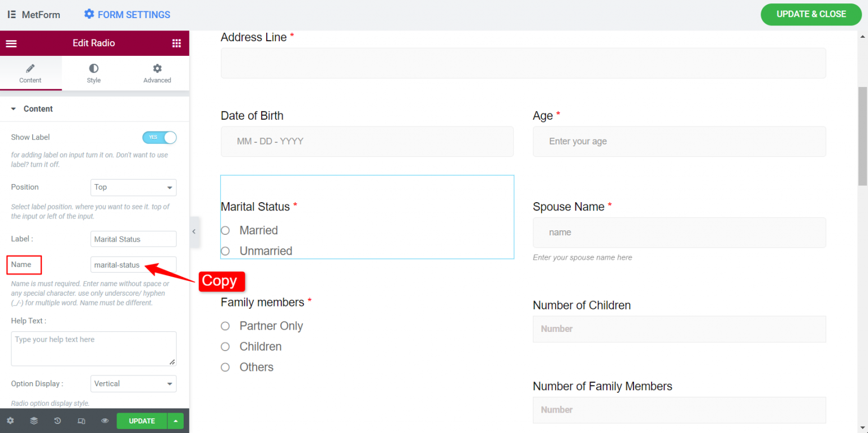Open Elementor page settings gear at bottom
Viewport: 868px width, 433px height.
(x=10, y=421)
